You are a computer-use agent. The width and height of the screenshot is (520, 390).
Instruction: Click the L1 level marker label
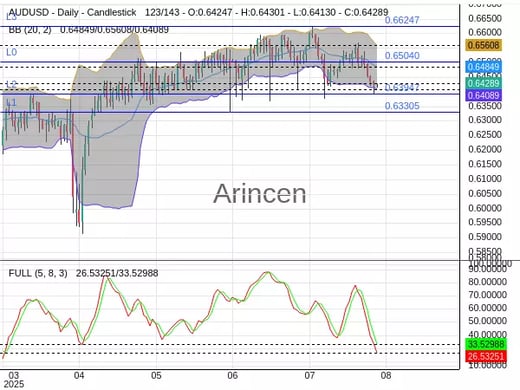[11, 103]
